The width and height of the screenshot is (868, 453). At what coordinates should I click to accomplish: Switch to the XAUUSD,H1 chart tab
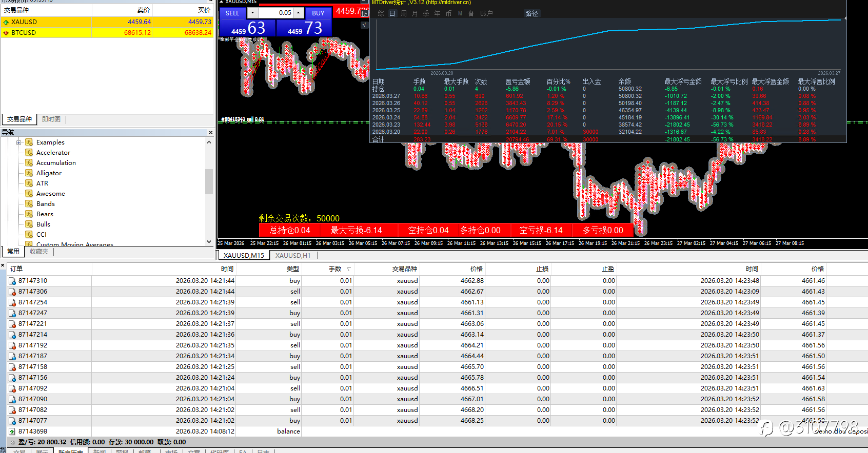(293, 255)
